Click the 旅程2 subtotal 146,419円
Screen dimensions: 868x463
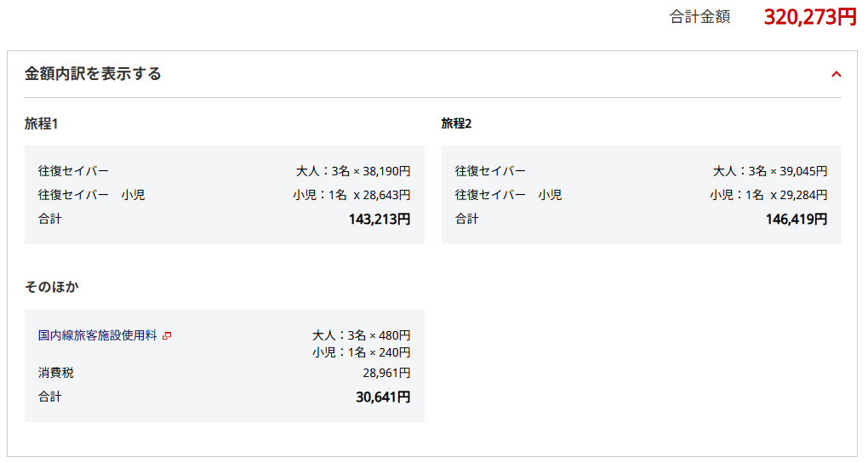(796, 220)
